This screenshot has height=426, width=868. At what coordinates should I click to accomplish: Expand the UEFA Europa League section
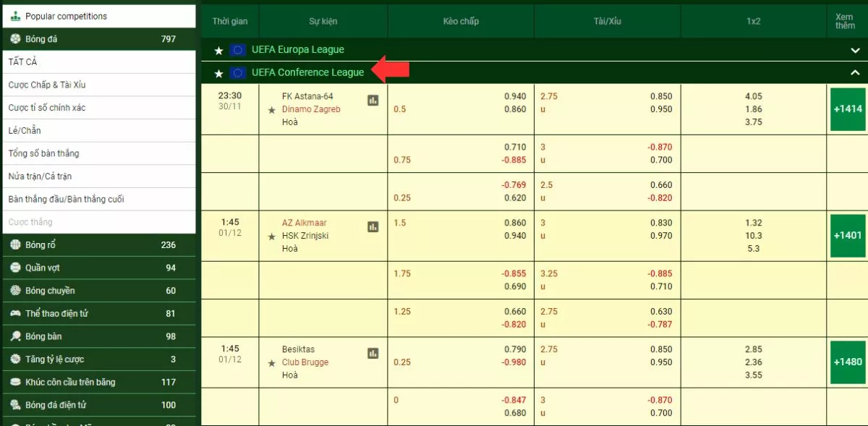pyautogui.click(x=855, y=51)
